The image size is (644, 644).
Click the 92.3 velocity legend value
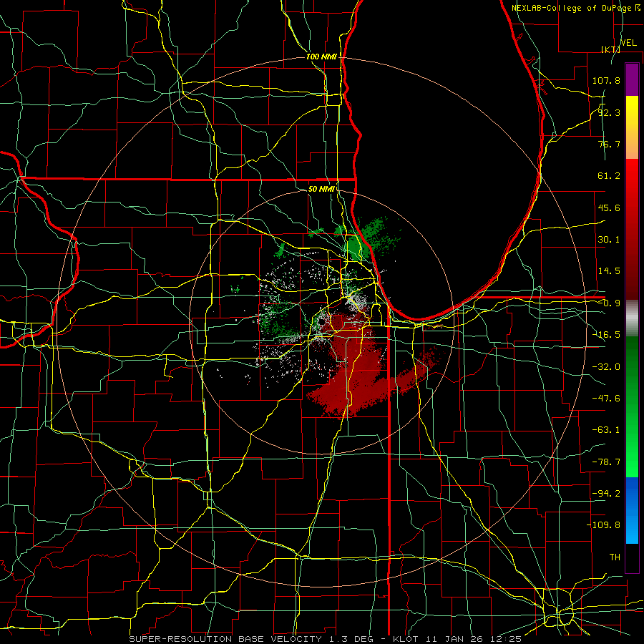(609, 112)
